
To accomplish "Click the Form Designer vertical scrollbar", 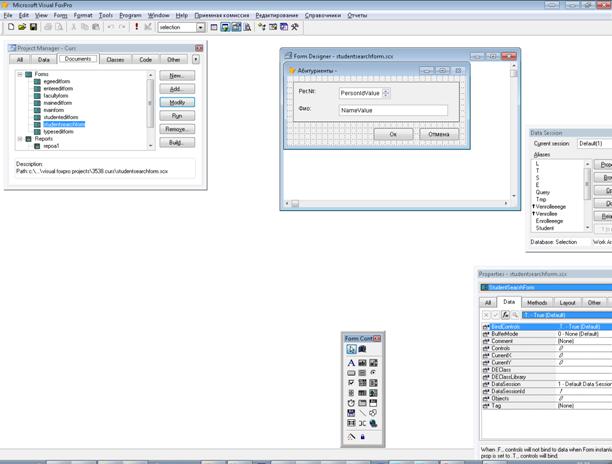I will coord(514,131).
